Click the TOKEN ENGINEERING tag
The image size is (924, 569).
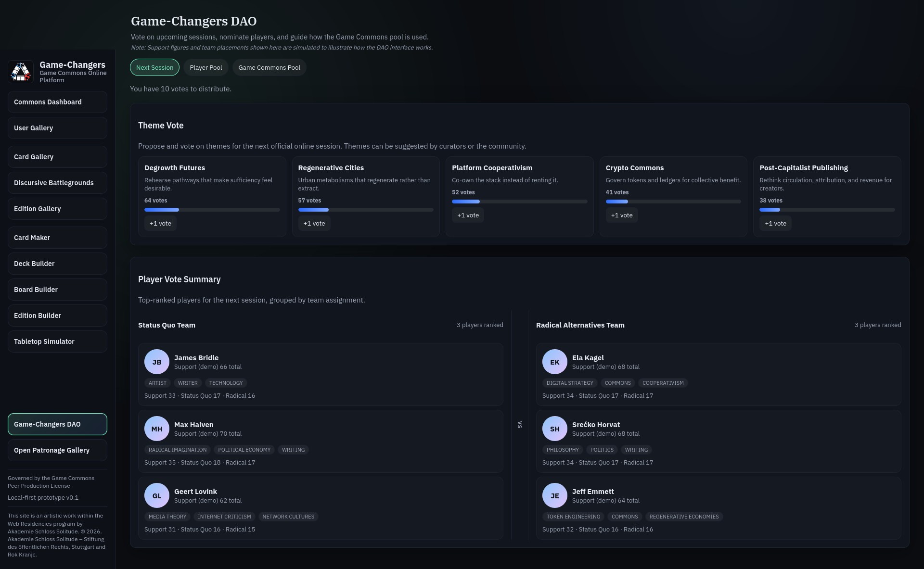pyautogui.click(x=573, y=517)
